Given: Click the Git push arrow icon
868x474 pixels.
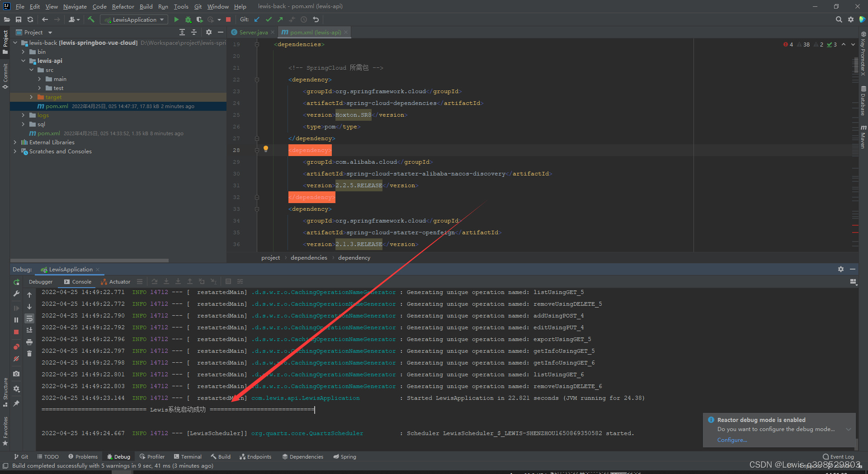Looking at the screenshot, I should (x=280, y=19).
